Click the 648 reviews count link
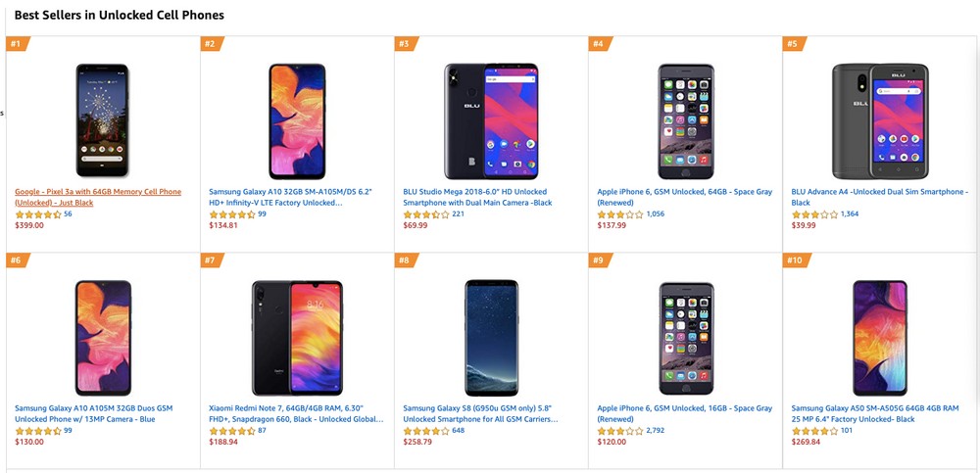Image resolution: width=980 pixels, height=473 pixels. click(459, 430)
